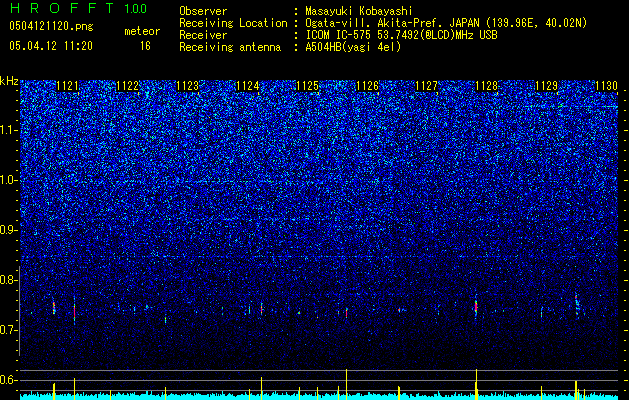The height and width of the screenshot is (400, 629).
Task: Click the bright meteor echo under 1128
Action: (x=476, y=307)
